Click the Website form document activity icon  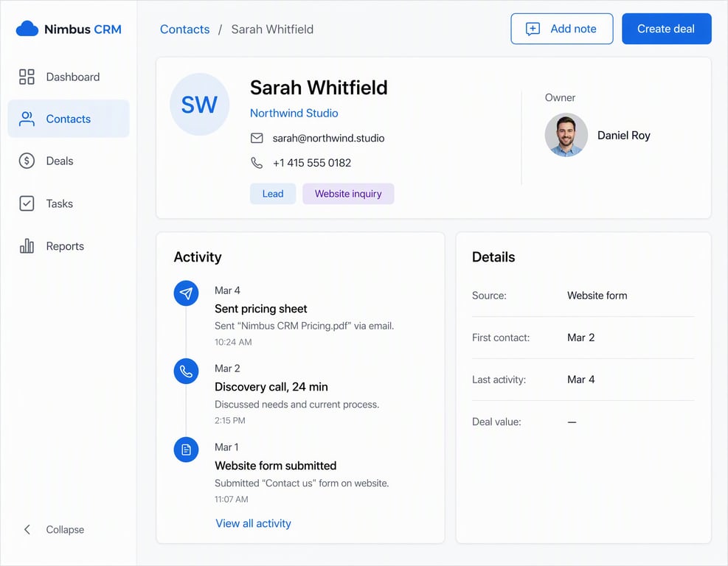186,450
